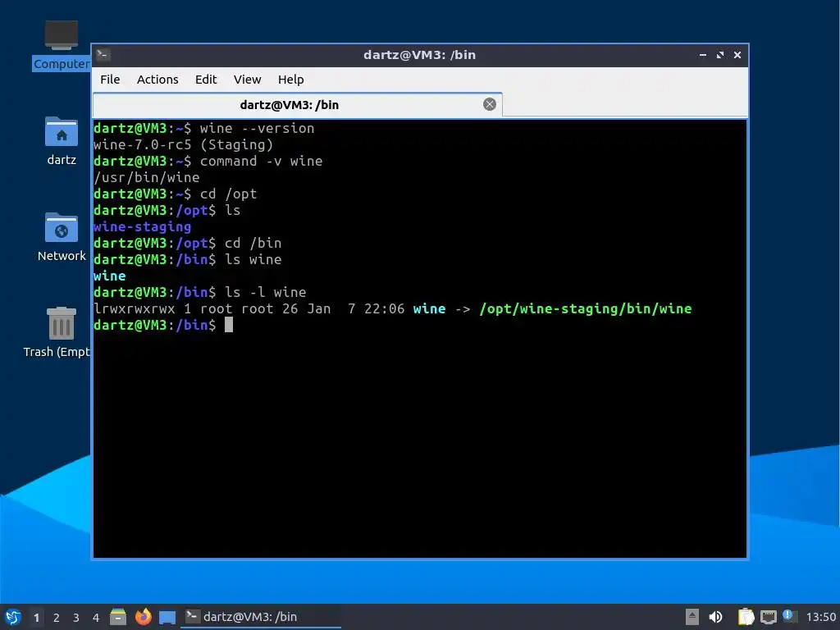Open the Help menu
This screenshot has width=840, height=630.
[291, 80]
